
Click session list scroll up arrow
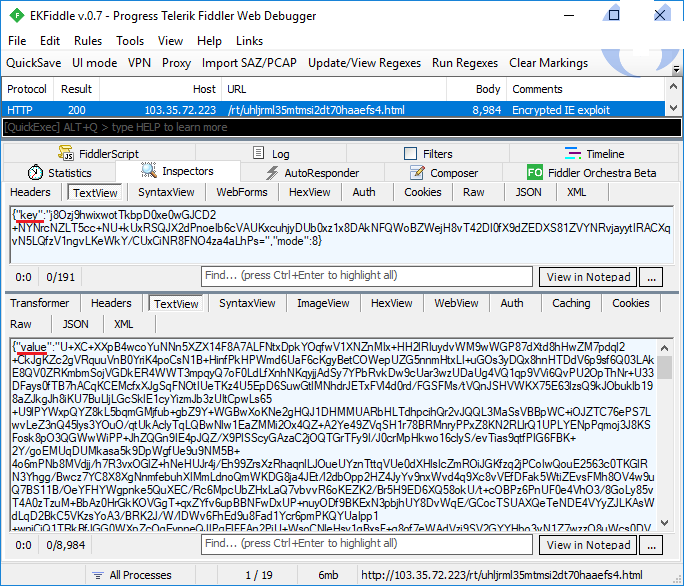coord(673,87)
